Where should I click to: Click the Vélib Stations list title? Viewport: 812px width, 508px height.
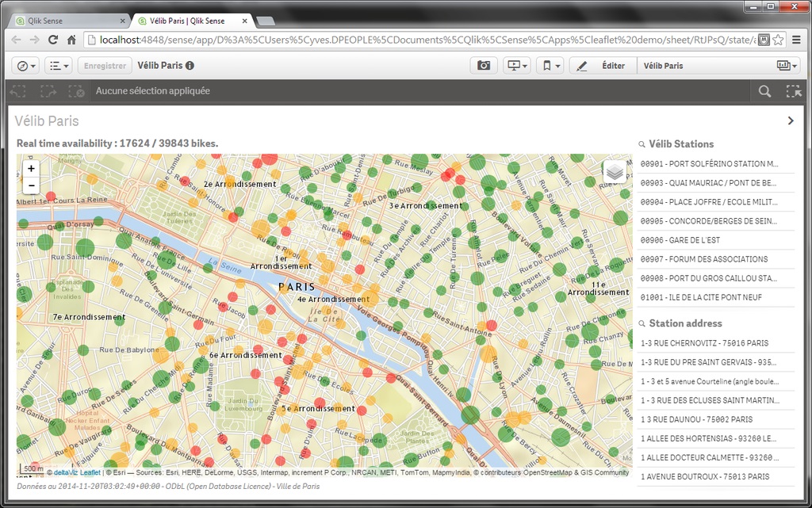(x=681, y=144)
